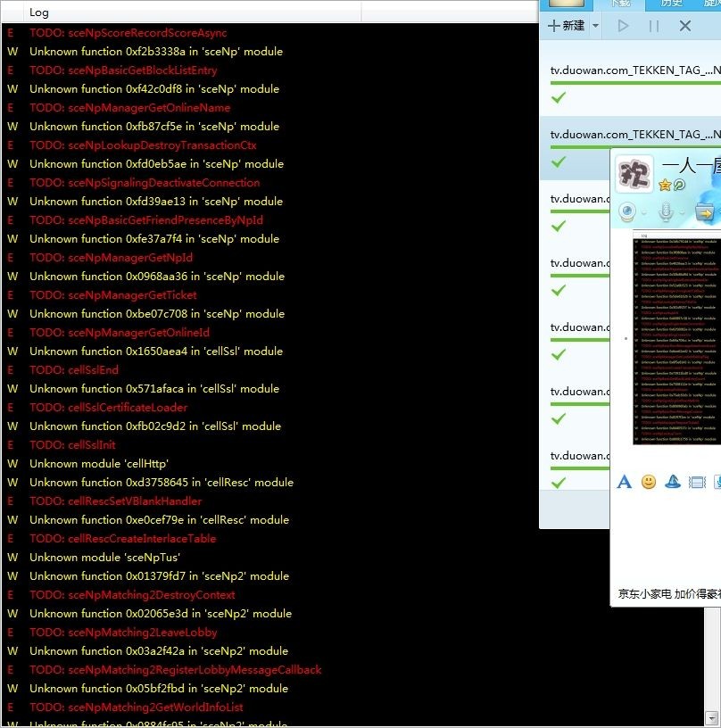Click the start download play icon
Screen dimensions: 721x728
pyautogui.click(x=624, y=26)
